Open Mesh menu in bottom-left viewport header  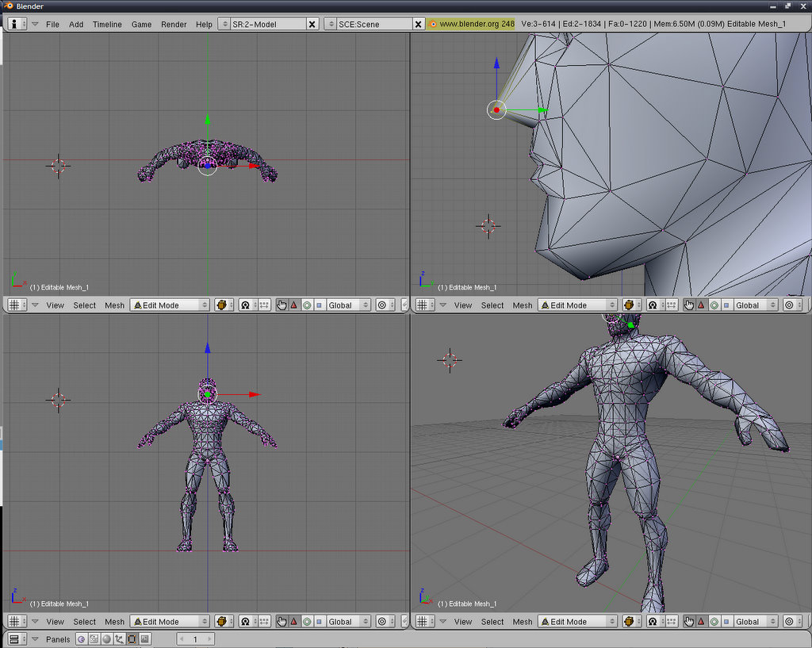coord(115,622)
